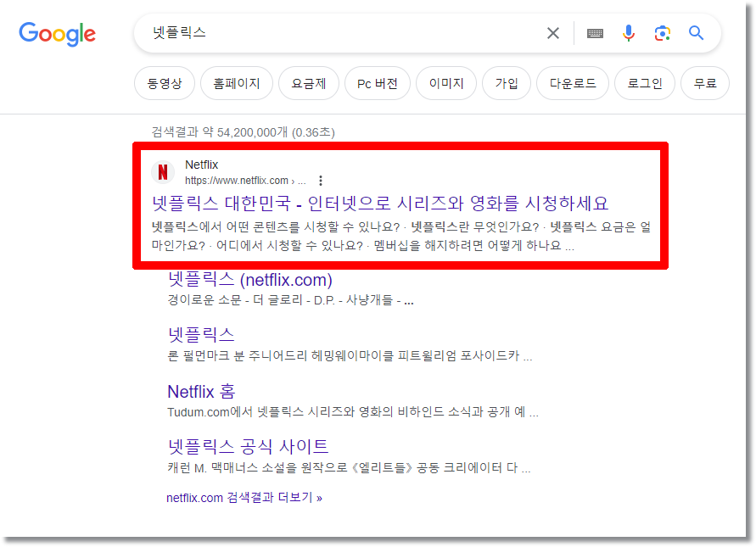Select the 이미지 filter chip
Viewport: 756px width, 547px height.
click(x=446, y=83)
